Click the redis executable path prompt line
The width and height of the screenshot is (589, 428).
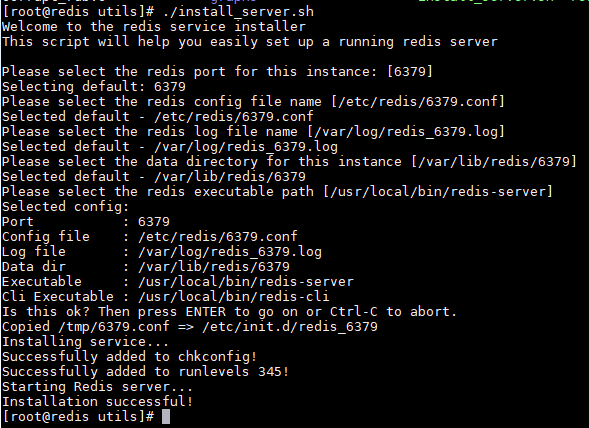pyautogui.click(x=277, y=192)
